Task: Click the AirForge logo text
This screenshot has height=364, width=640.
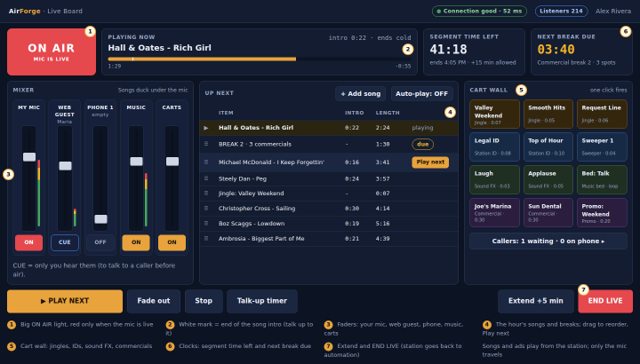Action: [x=24, y=11]
